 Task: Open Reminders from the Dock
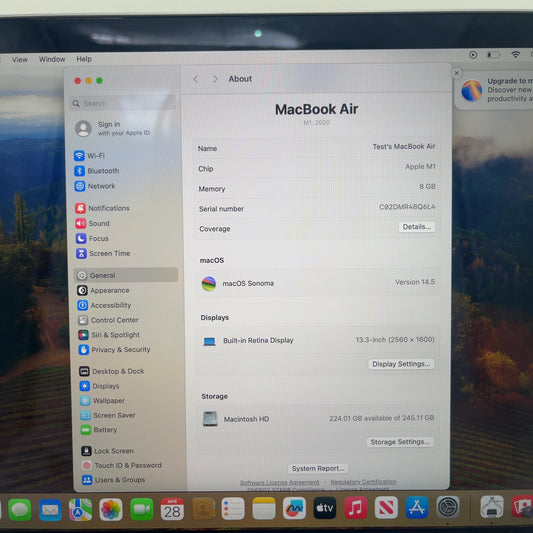pyautogui.click(x=233, y=509)
